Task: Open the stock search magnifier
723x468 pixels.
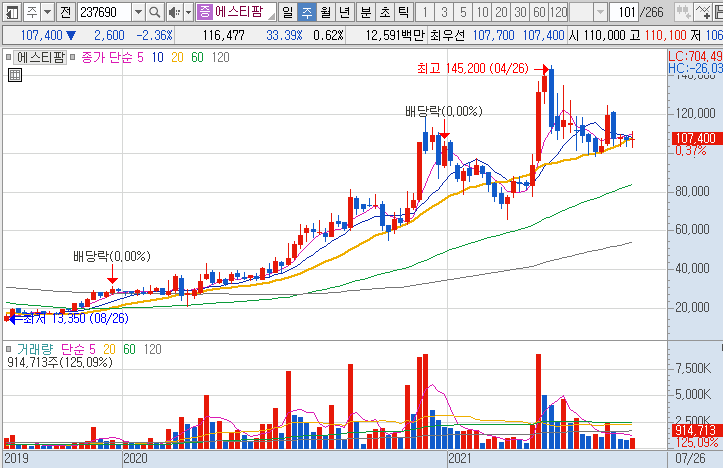Action: coord(155,12)
